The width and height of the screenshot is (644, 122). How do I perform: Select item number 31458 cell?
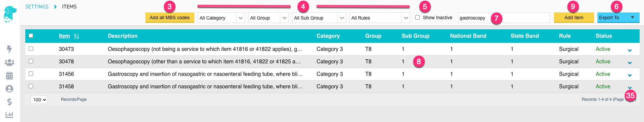66,87
